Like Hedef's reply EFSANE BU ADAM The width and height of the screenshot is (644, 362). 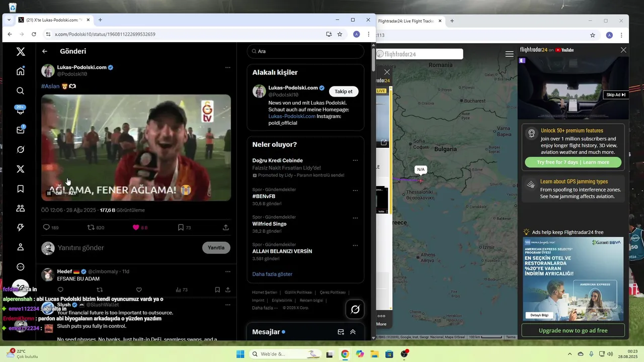139,290
